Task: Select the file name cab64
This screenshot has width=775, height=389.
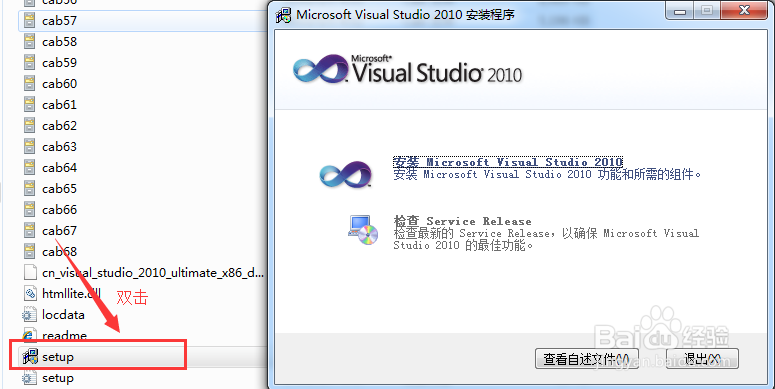Action: pos(60,168)
